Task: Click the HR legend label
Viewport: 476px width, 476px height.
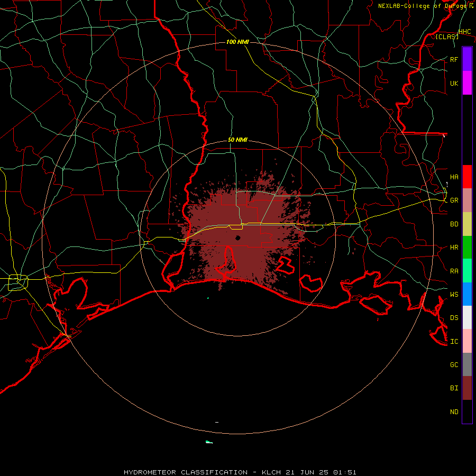Action: (x=454, y=248)
